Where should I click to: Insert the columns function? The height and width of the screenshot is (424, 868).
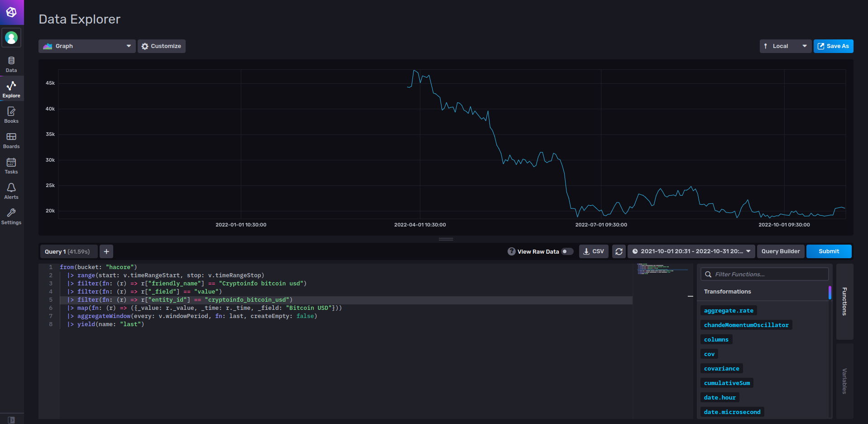tap(716, 339)
